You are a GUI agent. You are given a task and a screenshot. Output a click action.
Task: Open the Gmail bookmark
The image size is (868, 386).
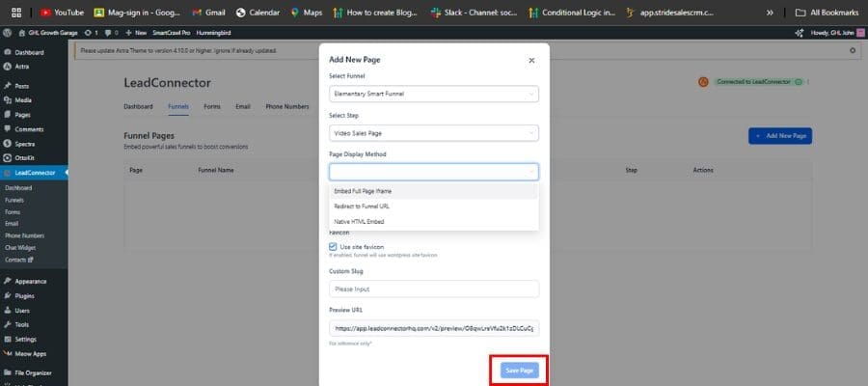(x=208, y=13)
